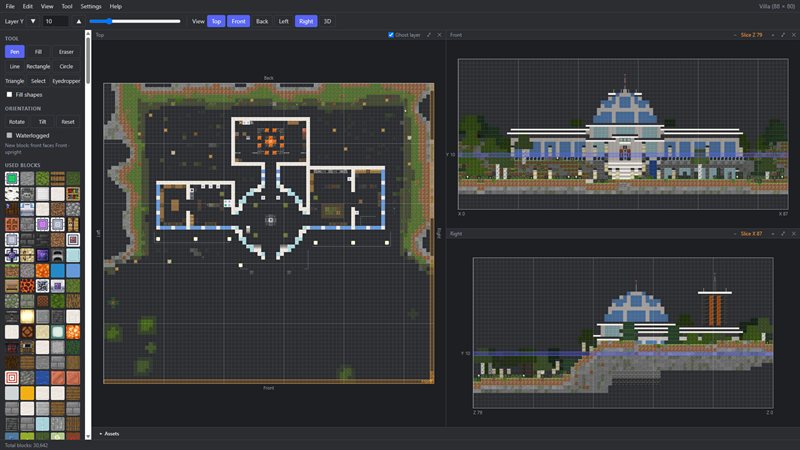Select the teal-framed sea lantern block
Image resolution: width=800 pixels, height=450 pixels.
(58, 332)
